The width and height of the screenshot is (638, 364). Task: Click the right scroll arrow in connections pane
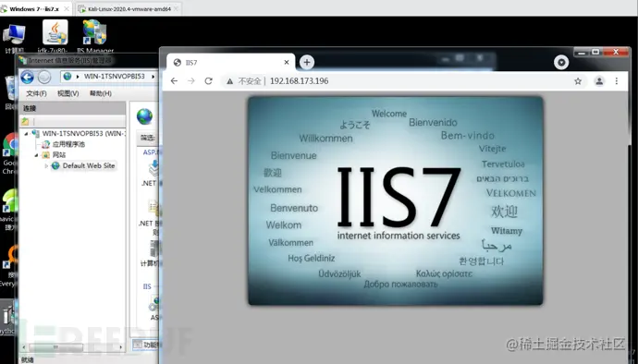(121, 347)
